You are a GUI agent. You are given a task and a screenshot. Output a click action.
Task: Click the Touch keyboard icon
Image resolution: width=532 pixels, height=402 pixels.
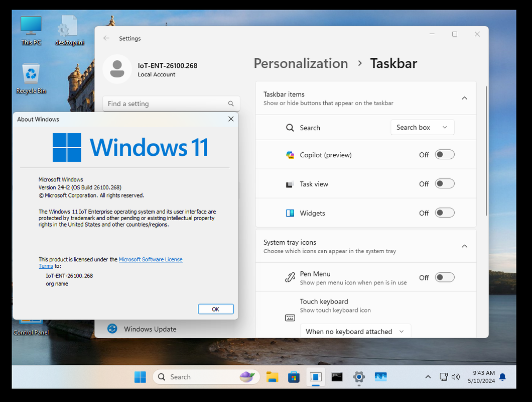point(290,318)
